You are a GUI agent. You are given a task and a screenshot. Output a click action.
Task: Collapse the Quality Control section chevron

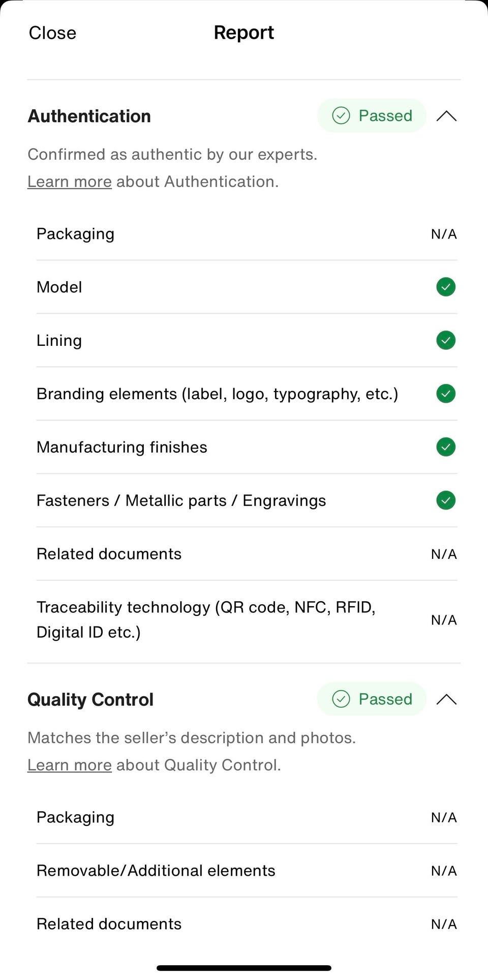[x=446, y=699]
